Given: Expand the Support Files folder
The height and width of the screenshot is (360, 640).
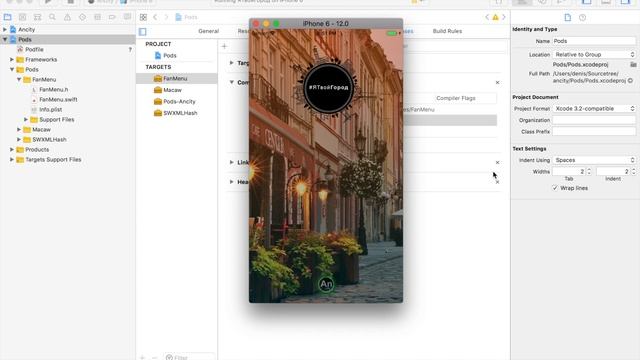Looking at the screenshot, I should coord(26,120).
